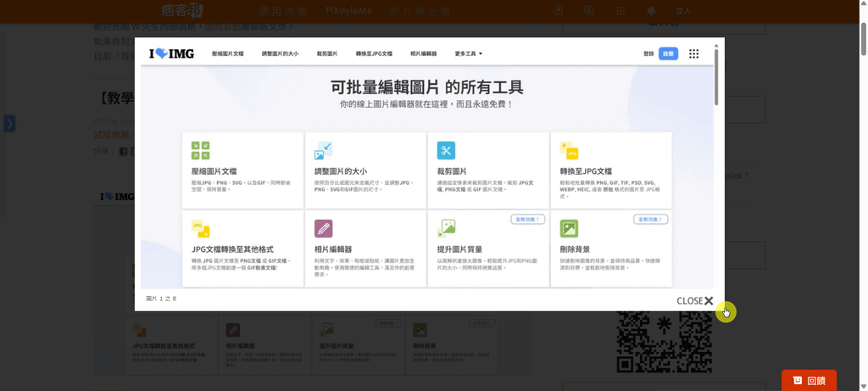Click the JPG文檔轉換至其他格式 title in lightbox
The height and width of the screenshot is (391, 868).
[x=232, y=249]
